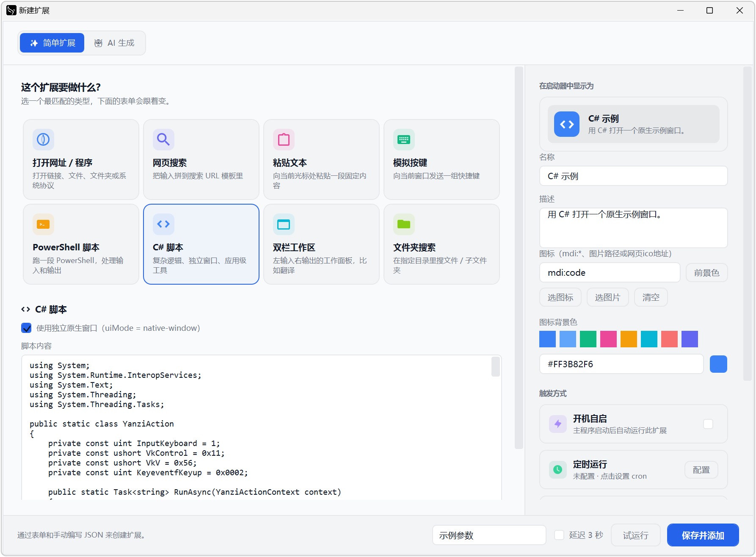This screenshot has height=557, width=756.
Task: Click the 选图片 button
Action: pos(608,297)
